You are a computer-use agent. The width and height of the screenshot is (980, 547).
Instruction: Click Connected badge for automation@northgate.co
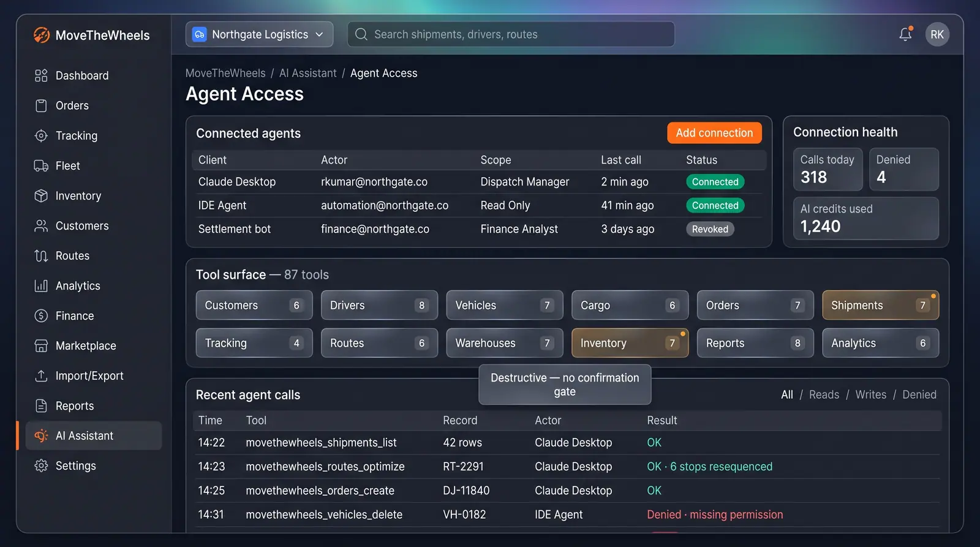pyautogui.click(x=715, y=205)
